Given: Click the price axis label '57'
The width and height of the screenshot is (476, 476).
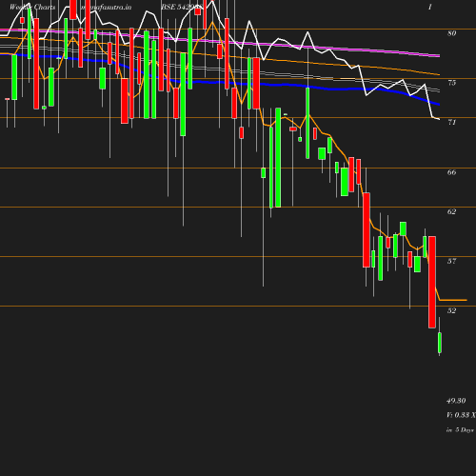Looking at the screenshot, I should tap(452, 261).
